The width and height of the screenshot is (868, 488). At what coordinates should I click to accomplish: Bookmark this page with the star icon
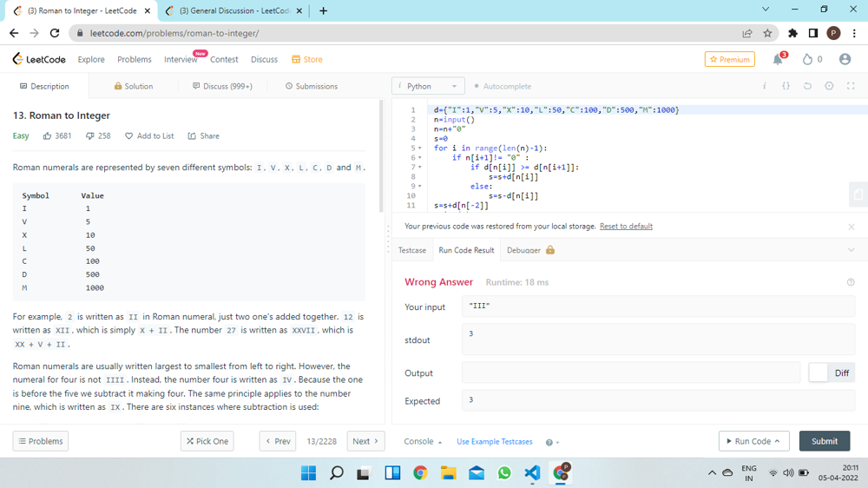[767, 33]
